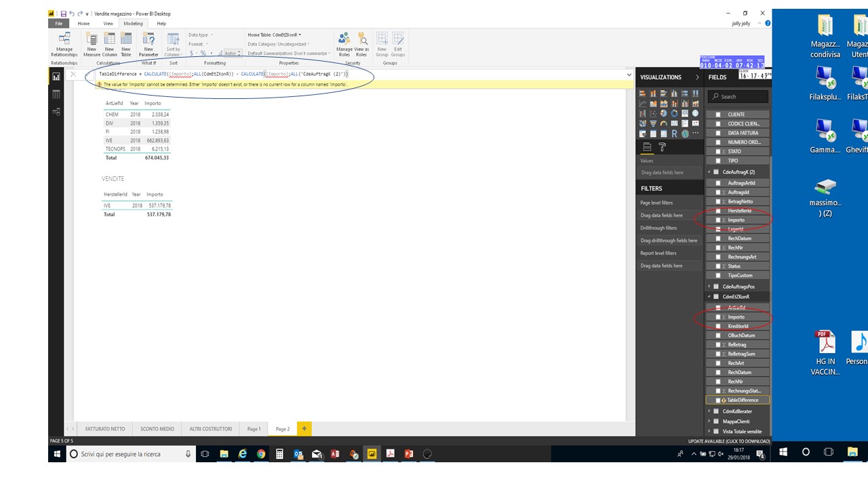This screenshot has width=868, height=488.
Task: Add a new page with plus button
Action: pyautogui.click(x=304, y=428)
